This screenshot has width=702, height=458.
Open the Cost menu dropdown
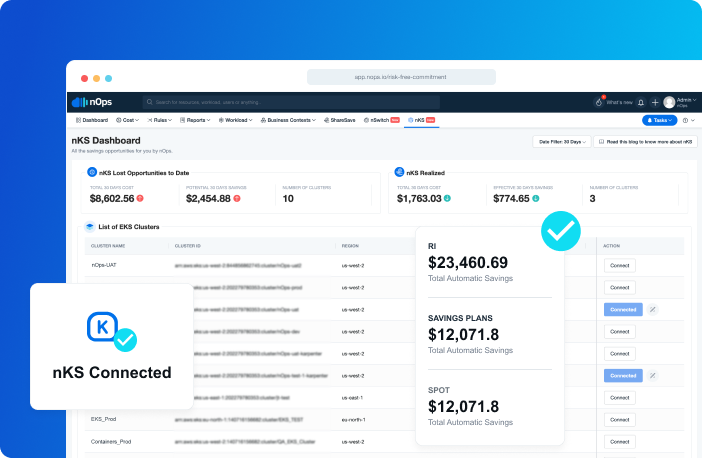[x=127, y=120]
